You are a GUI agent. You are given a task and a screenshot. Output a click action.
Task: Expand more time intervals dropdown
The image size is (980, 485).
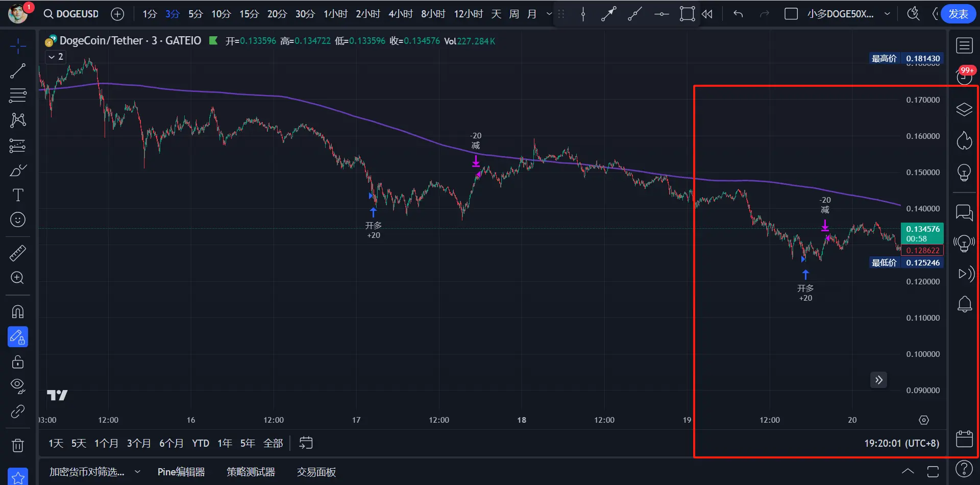click(x=549, y=14)
